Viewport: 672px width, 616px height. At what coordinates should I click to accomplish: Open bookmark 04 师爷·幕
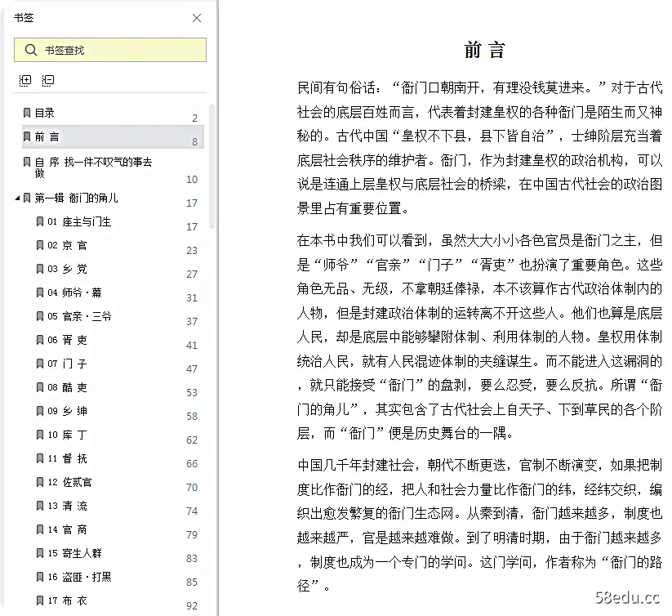coord(74,292)
